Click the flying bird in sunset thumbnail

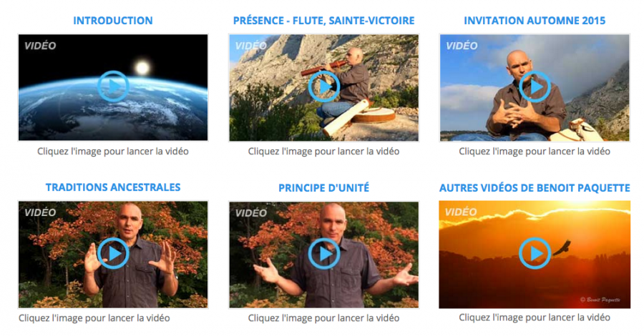pyautogui.click(x=562, y=248)
